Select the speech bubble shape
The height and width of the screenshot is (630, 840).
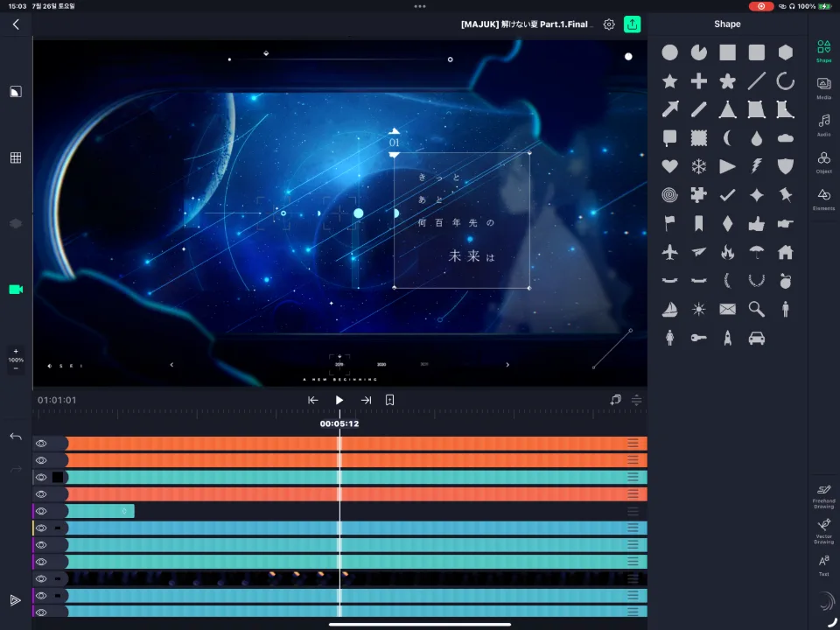tap(669, 138)
